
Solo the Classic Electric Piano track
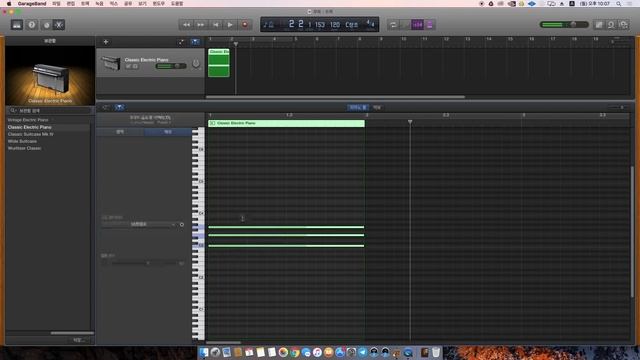tap(135, 66)
